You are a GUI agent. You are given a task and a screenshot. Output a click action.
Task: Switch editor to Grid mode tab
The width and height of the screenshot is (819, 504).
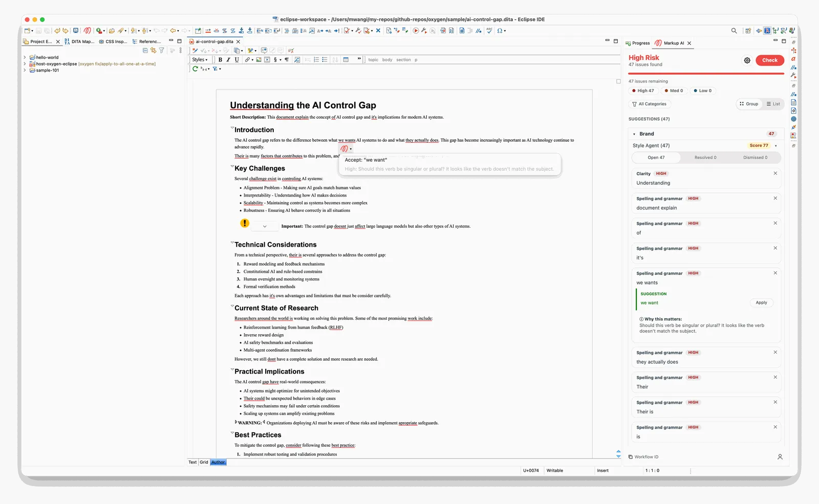(204, 462)
